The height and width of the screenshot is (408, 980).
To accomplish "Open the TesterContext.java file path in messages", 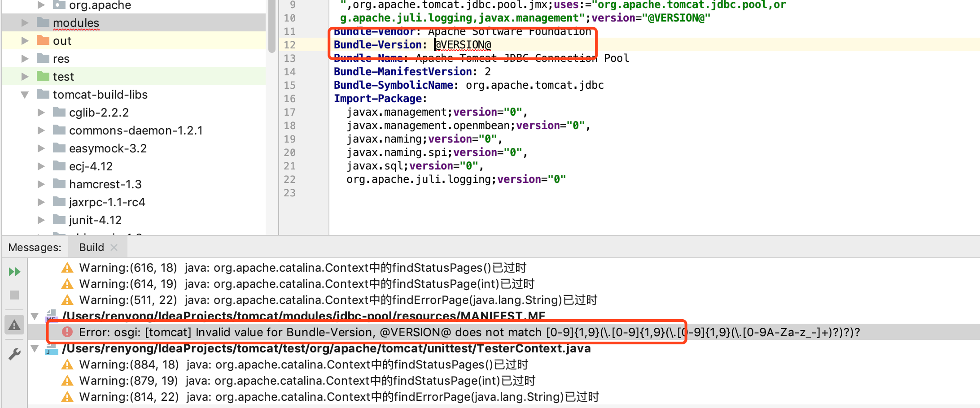I will point(326,348).
